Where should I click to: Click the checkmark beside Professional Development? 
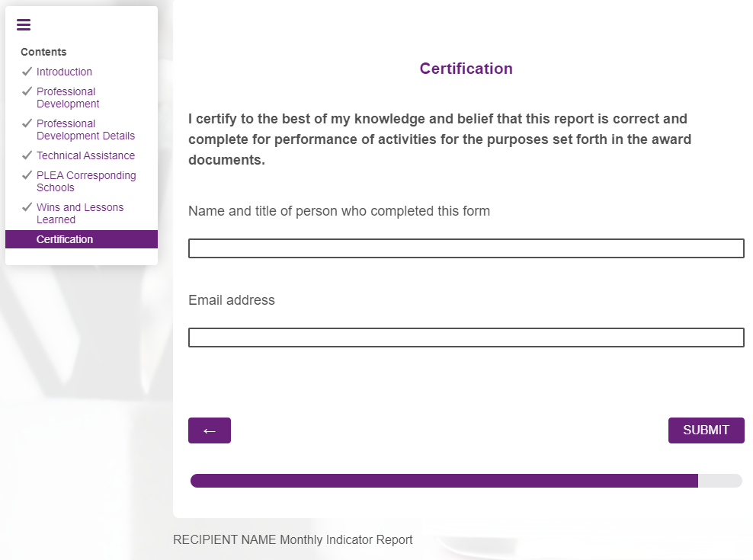coord(27,91)
